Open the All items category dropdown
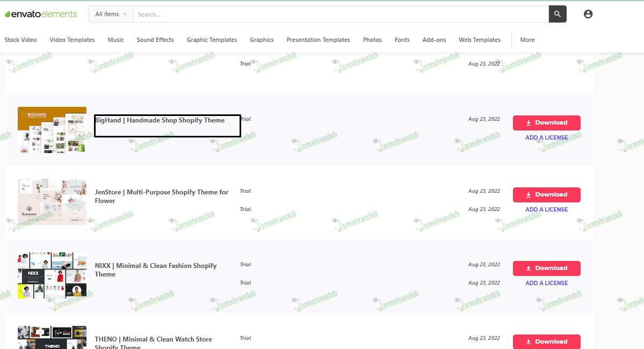This screenshot has height=349, width=644. tap(111, 14)
